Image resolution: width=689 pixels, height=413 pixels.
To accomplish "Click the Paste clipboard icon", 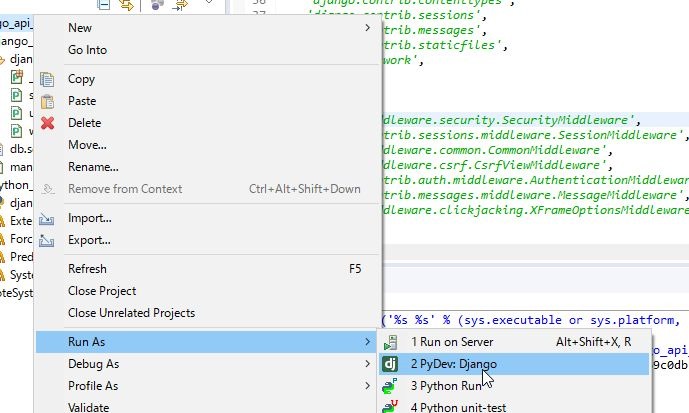I will click(x=46, y=101).
